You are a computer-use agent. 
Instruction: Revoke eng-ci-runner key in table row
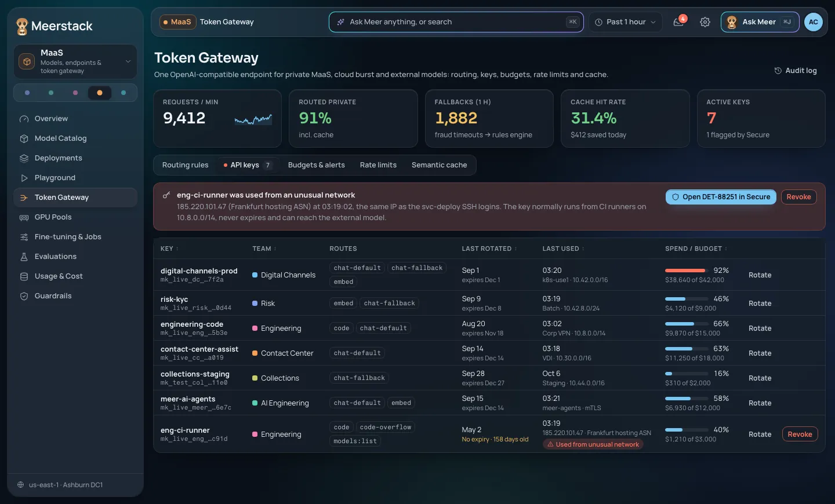coord(800,434)
